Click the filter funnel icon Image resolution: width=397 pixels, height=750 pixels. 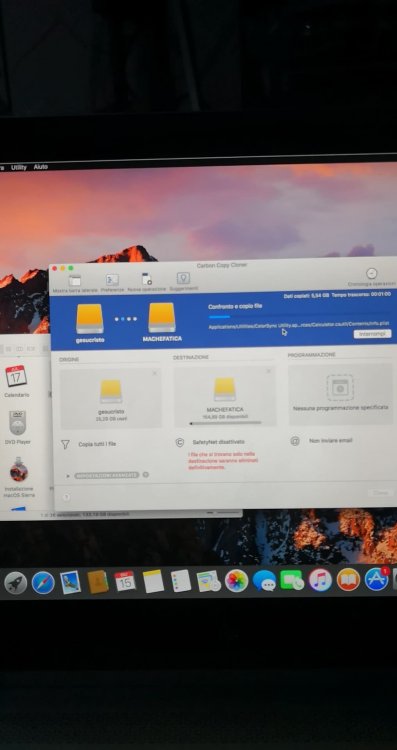click(x=65, y=444)
